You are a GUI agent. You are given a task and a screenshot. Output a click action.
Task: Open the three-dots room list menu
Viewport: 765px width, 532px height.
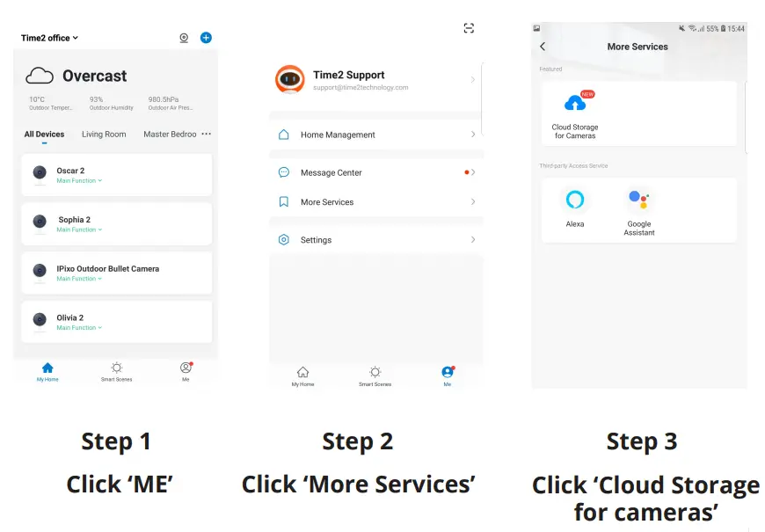[x=207, y=134]
